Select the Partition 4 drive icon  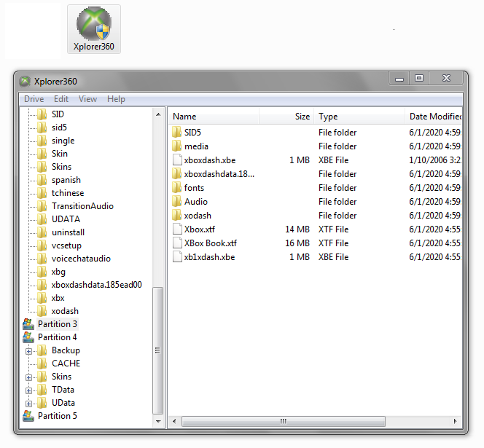pos(28,337)
